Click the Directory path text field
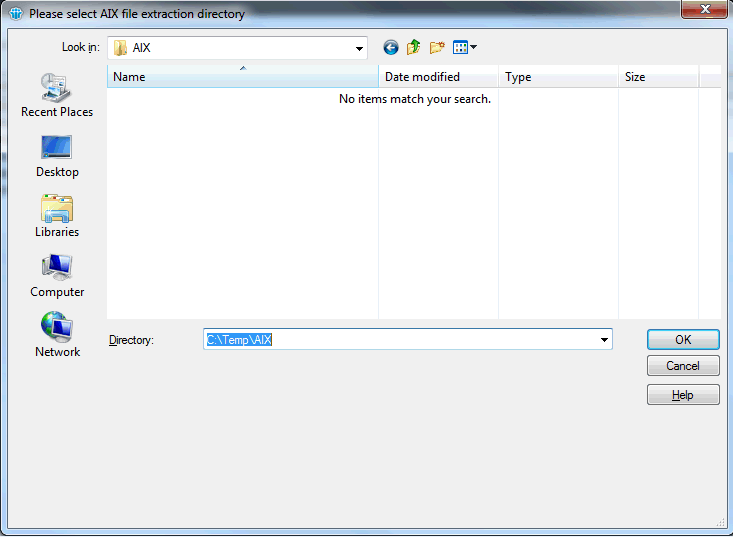 pyautogui.click(x=400, y=340)
